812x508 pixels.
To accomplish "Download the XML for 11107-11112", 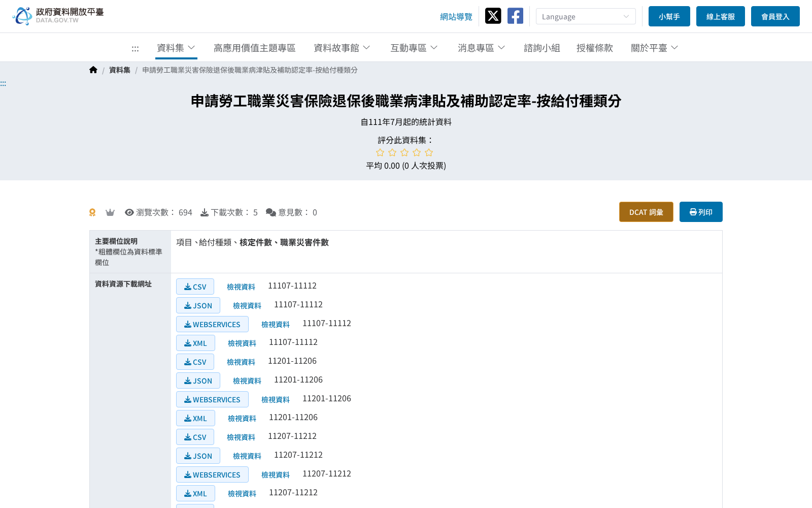I will pyautogui.click(x=195, y=343).
